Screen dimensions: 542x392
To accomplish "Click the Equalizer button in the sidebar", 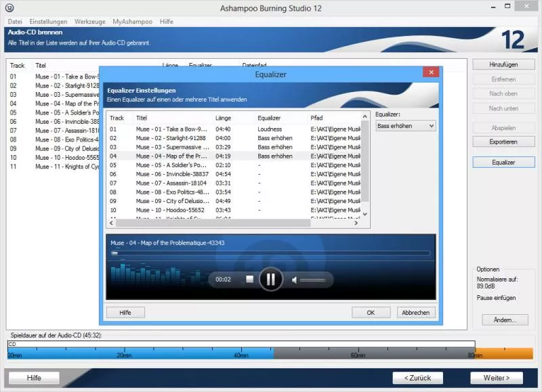I will (503, 162).
